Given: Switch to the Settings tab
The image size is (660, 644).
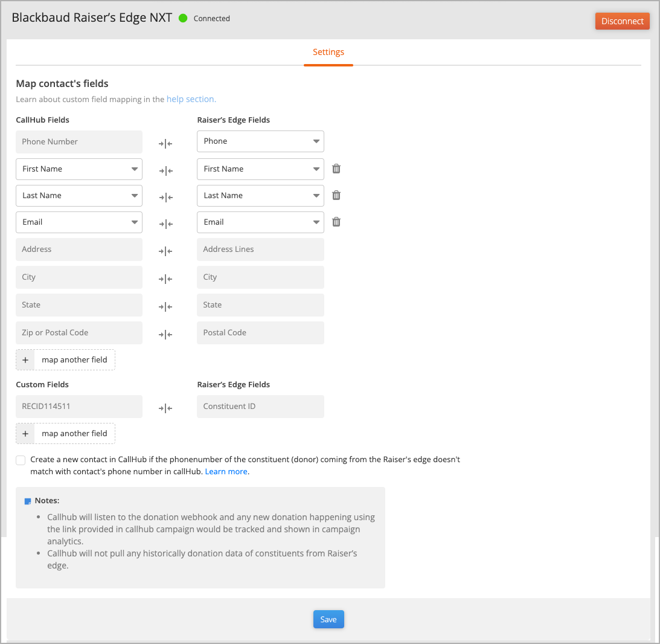Looking at the screenshot, I should click(328, 53).
